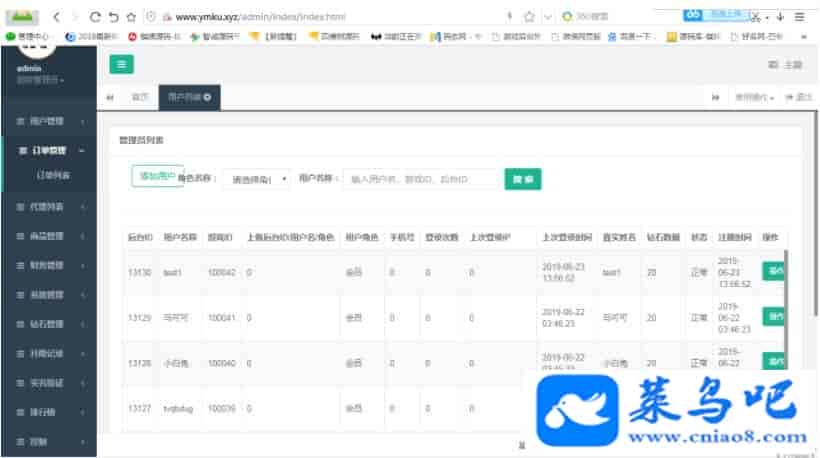Switch to the 首页 tab

[x=140, y=97]
